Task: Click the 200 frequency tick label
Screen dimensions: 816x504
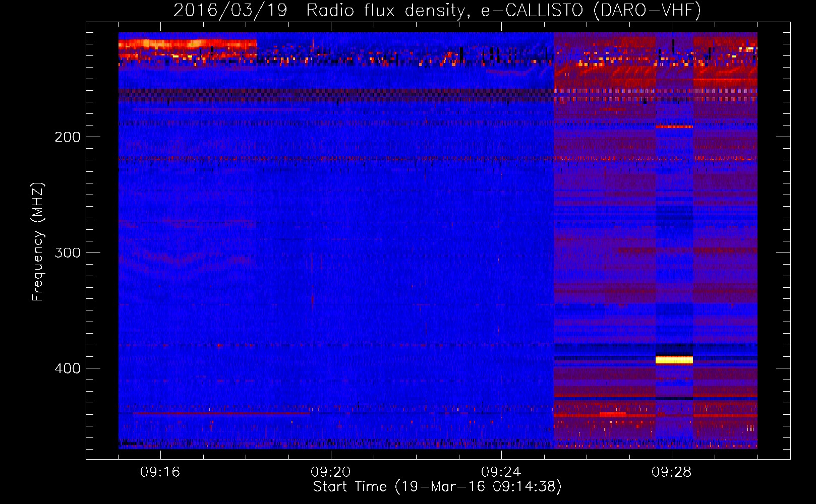Action: (68, 137)
